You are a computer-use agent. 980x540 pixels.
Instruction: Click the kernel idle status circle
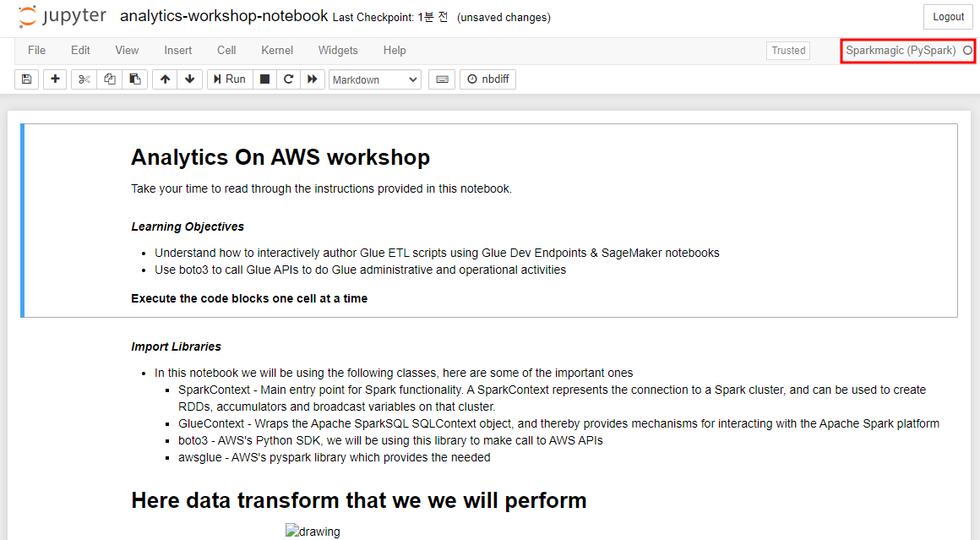967,51
